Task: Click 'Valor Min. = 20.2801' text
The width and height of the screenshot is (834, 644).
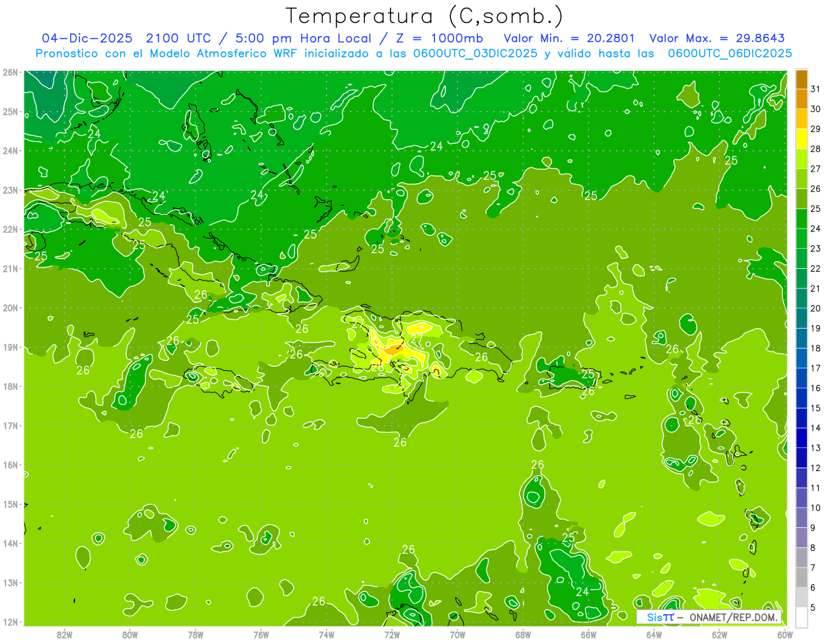Action: click(570, 38)
